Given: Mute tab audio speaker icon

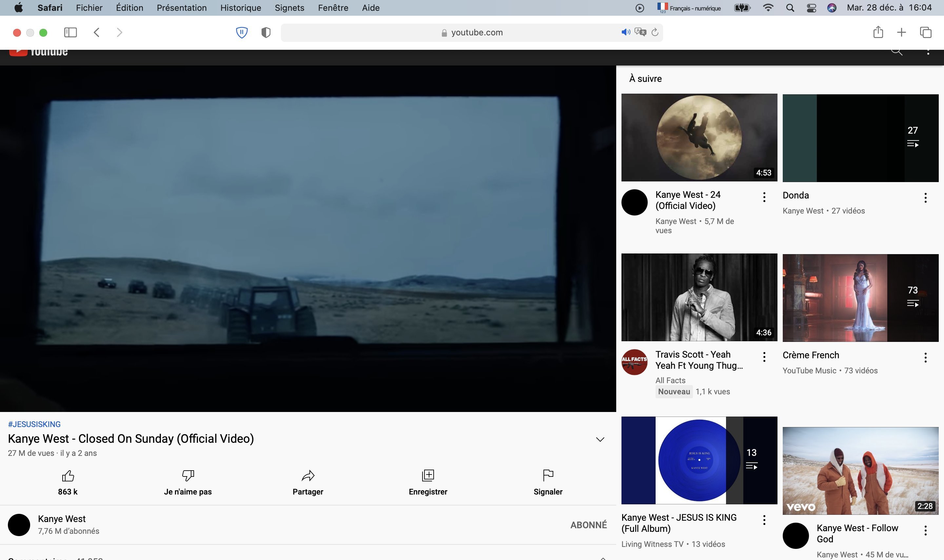Looking at the screenshot, I should pos(626,32).
